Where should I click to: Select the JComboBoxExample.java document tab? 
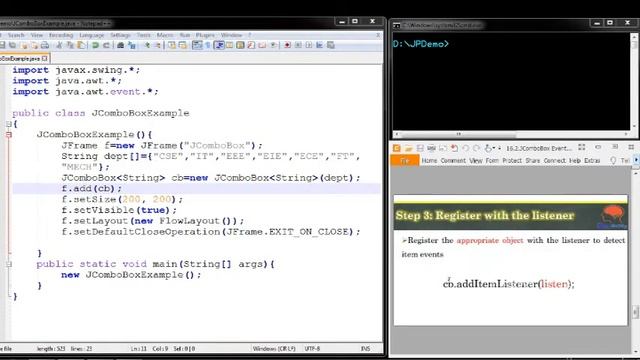(20, 58)
